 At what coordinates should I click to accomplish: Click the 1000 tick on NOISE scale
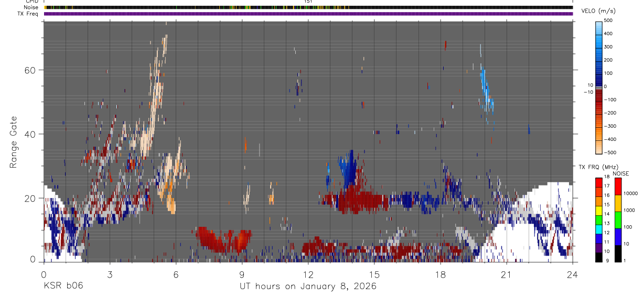pos(630,210)
